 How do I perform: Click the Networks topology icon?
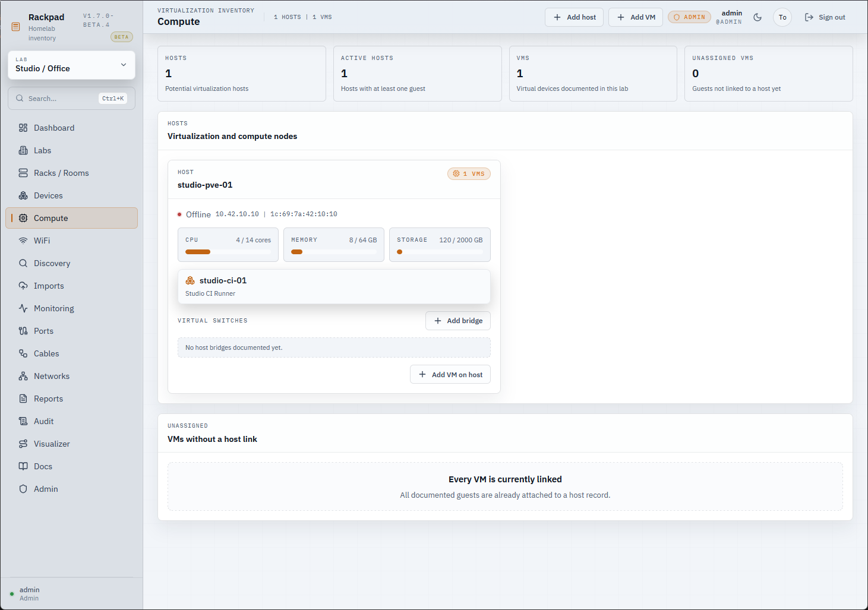click(x=23, y=376)
